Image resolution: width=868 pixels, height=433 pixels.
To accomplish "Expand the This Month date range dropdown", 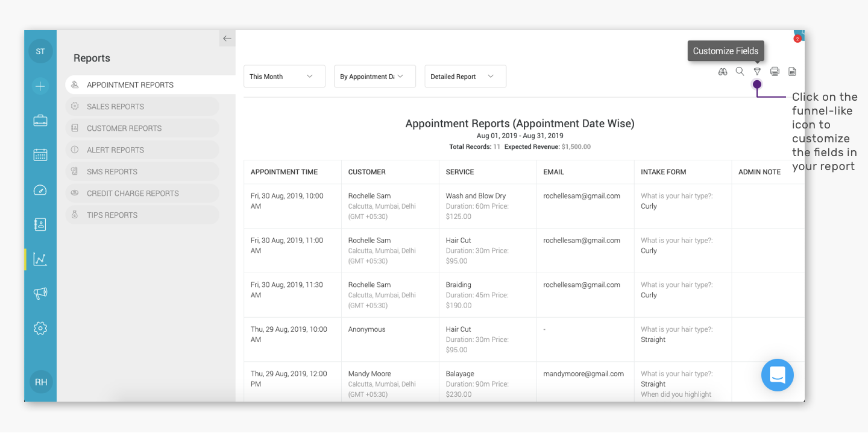I will point(285,77).
